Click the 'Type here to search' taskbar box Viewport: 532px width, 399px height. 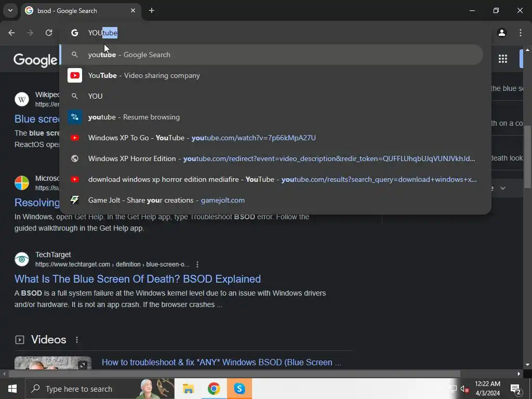100,389
